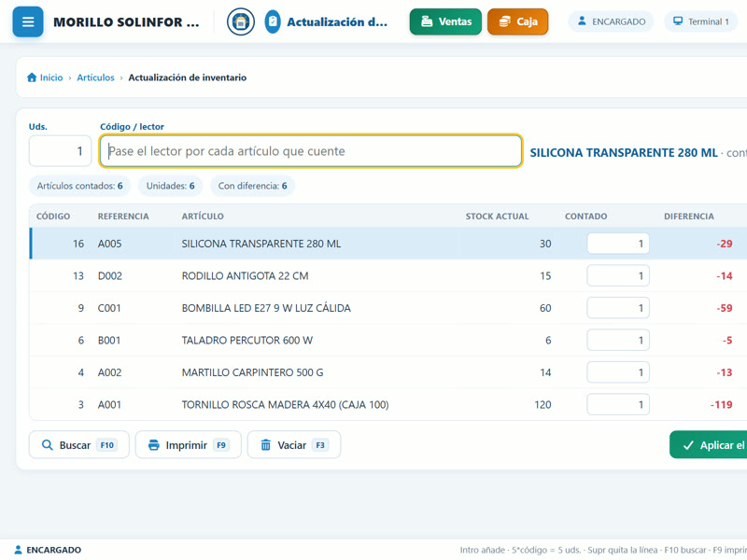
Task: Open the hamburger main menu
Action: tap(28, 21)
